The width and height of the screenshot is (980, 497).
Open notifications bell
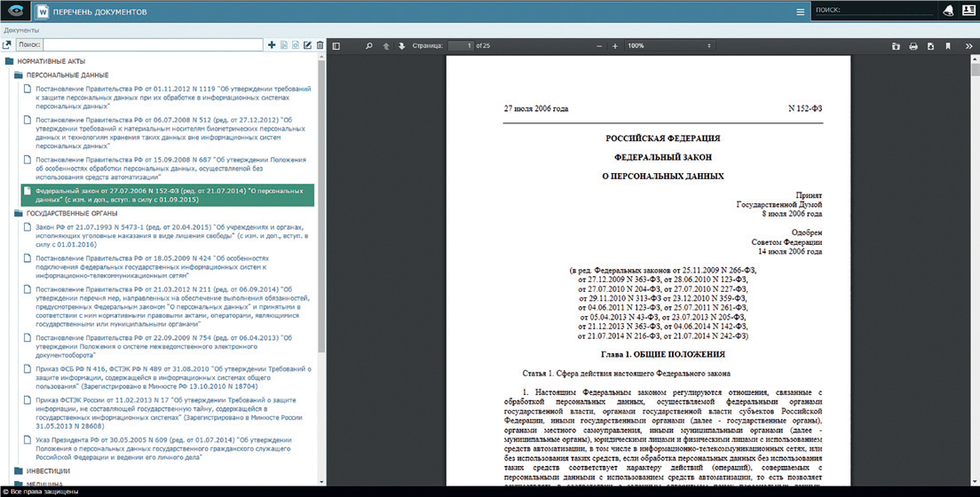pyautogui.click(x=948, y=11)
